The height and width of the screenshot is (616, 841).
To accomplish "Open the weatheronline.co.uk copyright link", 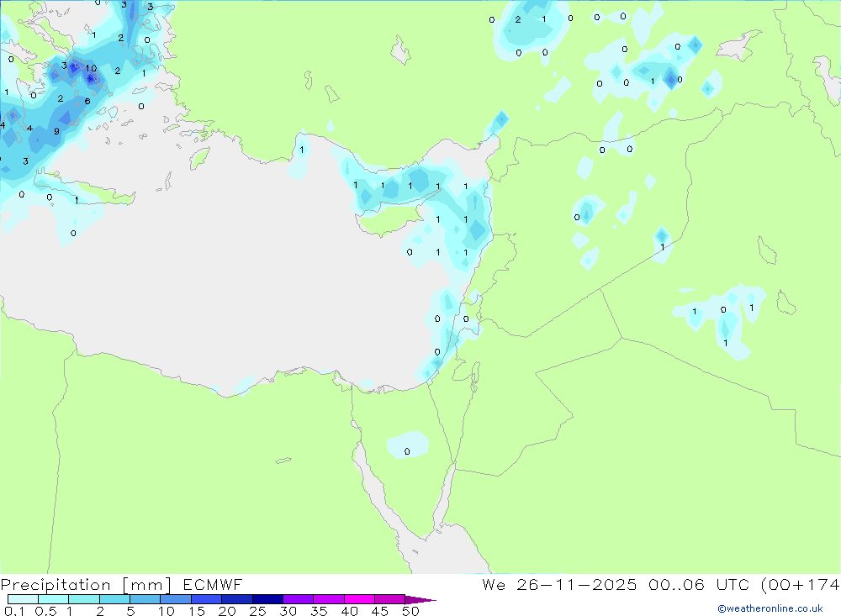I will (770, 608).
